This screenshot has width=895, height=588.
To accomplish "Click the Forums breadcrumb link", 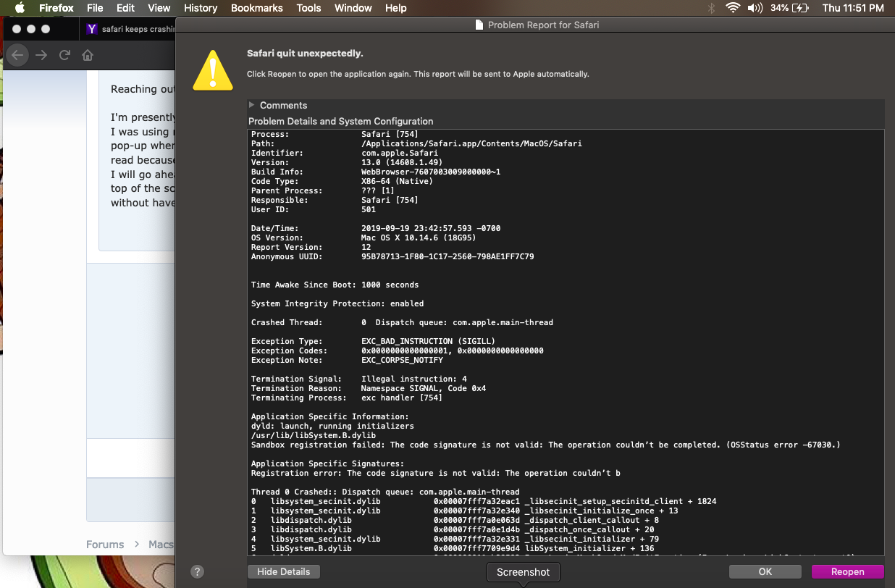I will (105, 545).
